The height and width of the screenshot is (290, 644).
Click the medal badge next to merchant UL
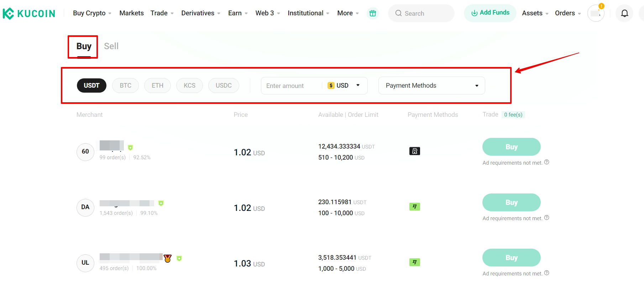[168, 258]
